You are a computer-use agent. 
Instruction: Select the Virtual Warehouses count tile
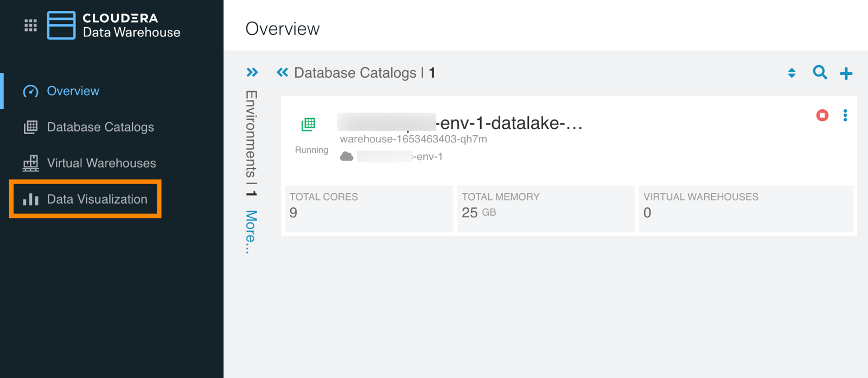(745, 209)
